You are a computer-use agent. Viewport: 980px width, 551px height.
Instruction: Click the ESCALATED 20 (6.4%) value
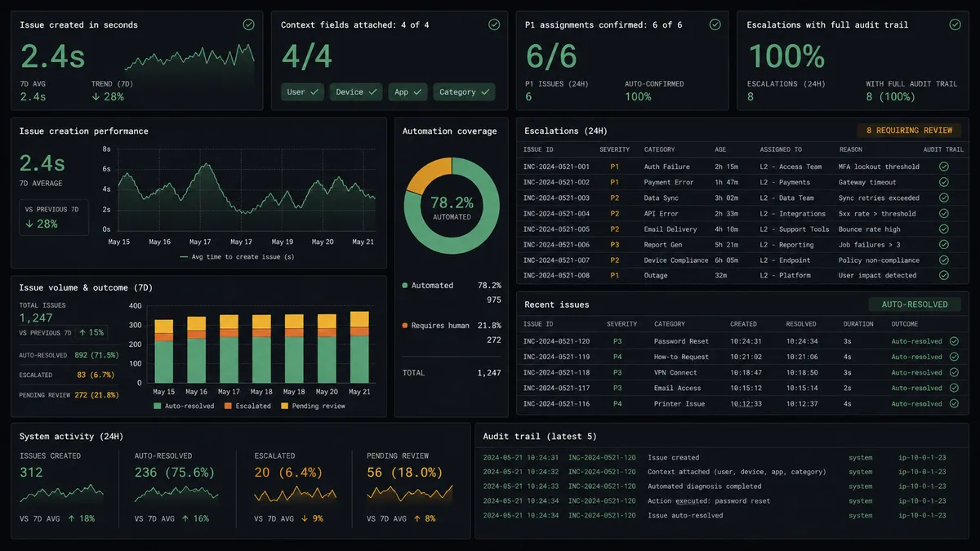coord(287,473)
